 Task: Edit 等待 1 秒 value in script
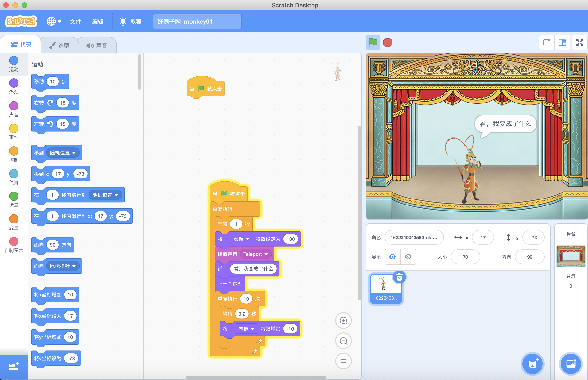pyautogui.click(x=236, y=224)
